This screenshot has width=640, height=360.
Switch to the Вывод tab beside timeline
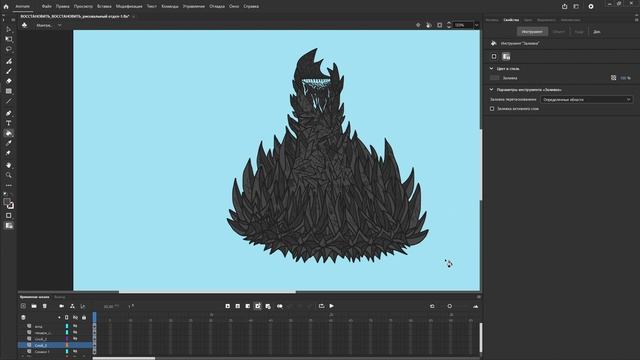pyautogui.click(x=60, y=297)
